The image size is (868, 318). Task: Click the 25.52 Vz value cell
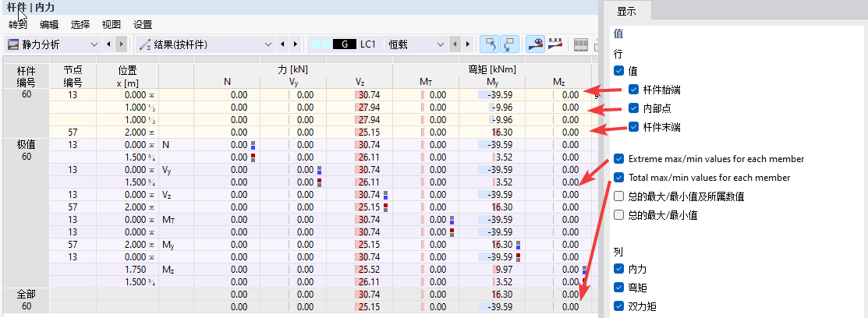point(360,270)
